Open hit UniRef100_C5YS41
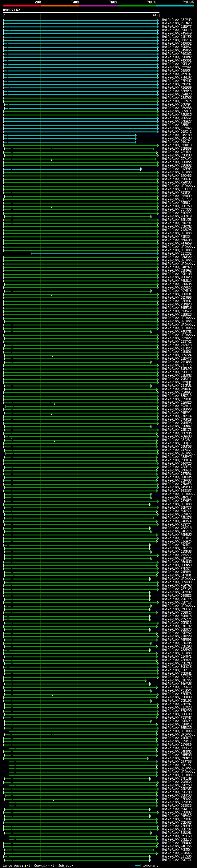The image size is (197, 868). (x=177, y=67)
